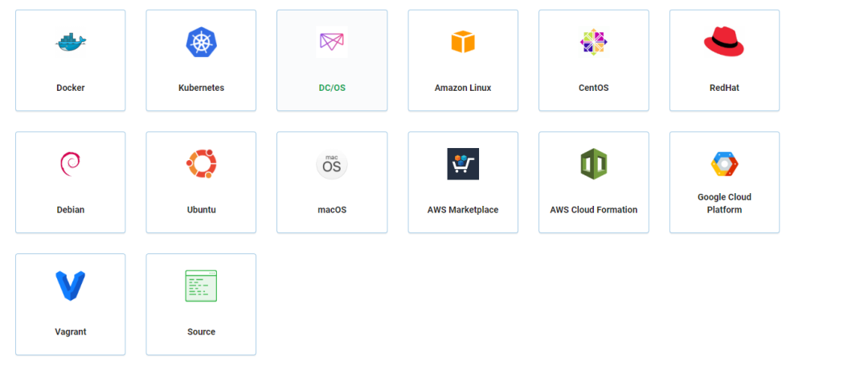Click the Debian swirl icon
868x366 pixels.
70,164
